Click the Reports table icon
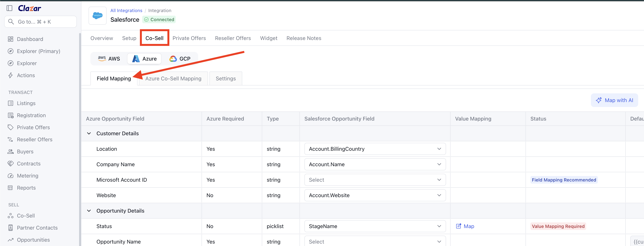Screen dimensions: 644x246 (11, 188)
